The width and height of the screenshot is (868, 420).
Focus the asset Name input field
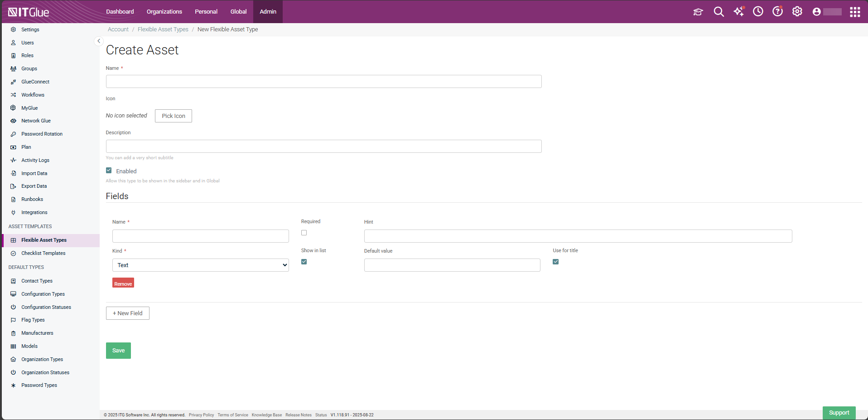324,82
